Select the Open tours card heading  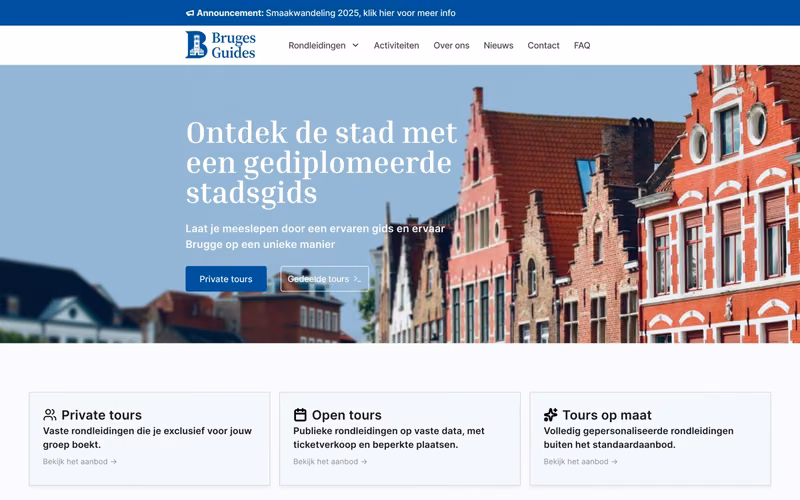pyautogui.click(x=346, y=415)
